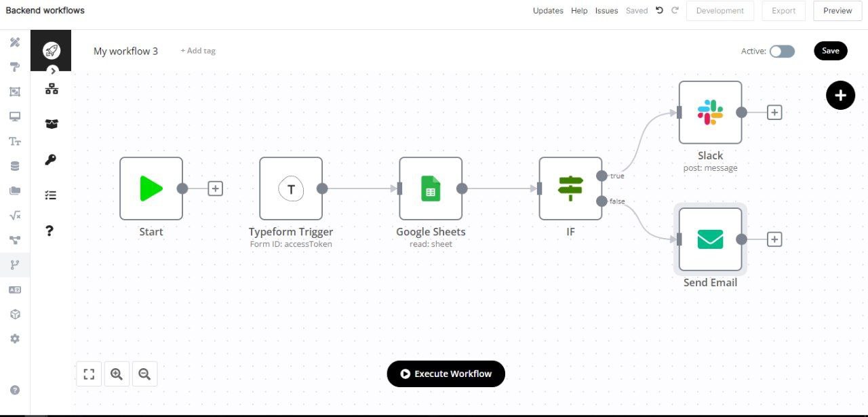Open the credentials key icon
Image resolution: width=868 pixels, height=417 pixels.
[x=52, y=159]
